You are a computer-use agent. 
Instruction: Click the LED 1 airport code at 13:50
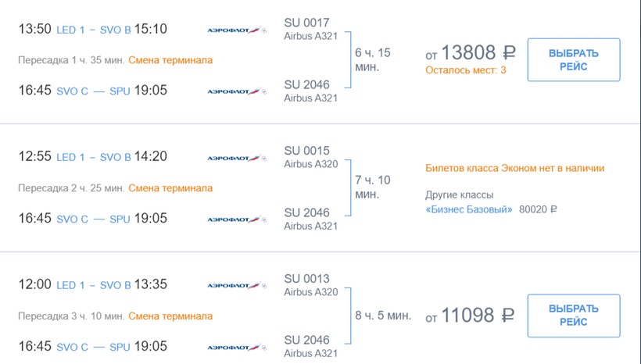point(71,30)
